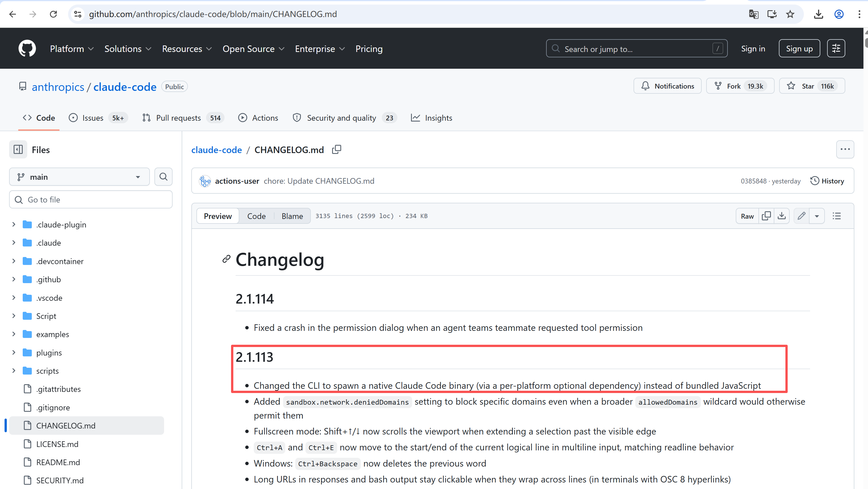This screenshot has width=868, height=489.
Task: Expand the examples folder chevron
Action: [x=13, y=334]
